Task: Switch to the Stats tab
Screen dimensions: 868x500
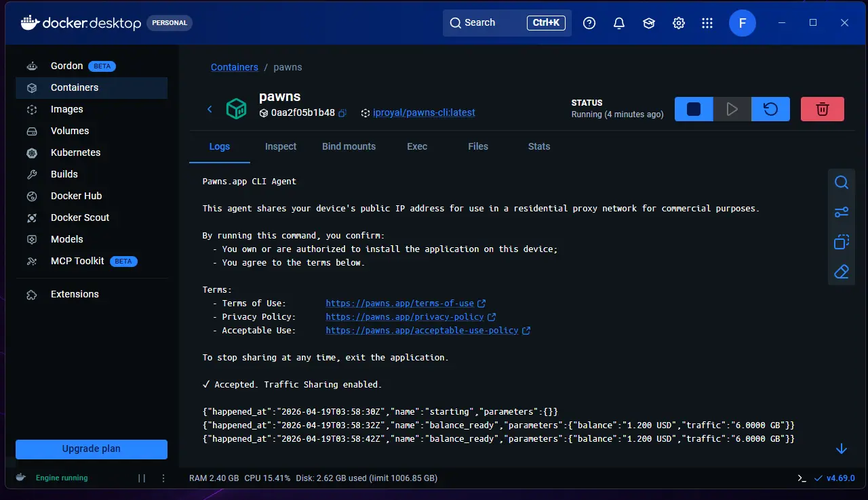Action: [x=539, y=146]
